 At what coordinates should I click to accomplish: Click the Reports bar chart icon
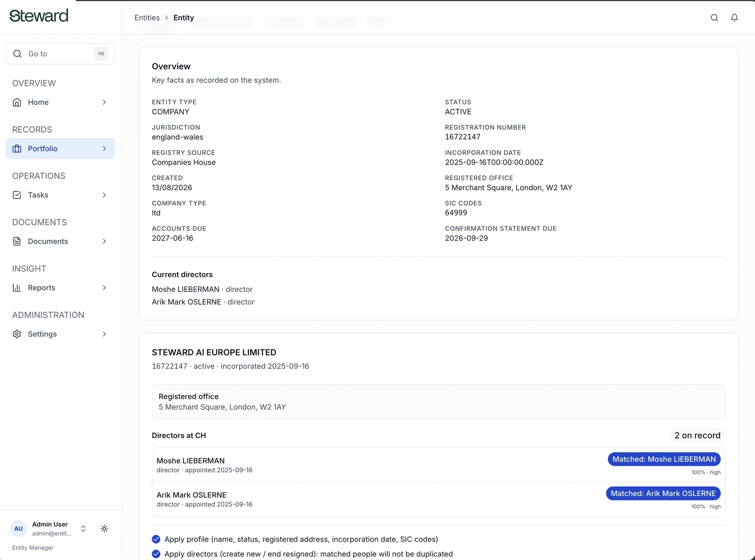click(x=17, y=288)
